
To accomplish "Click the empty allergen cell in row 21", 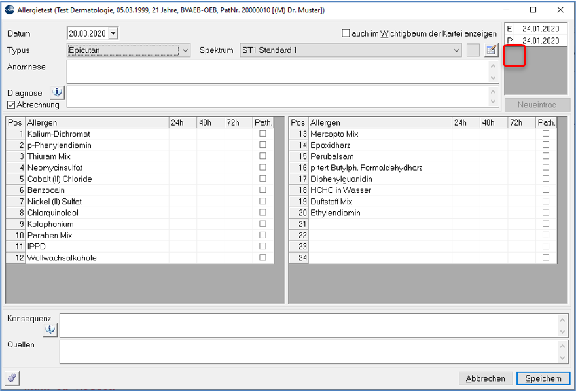I will 380,224.
